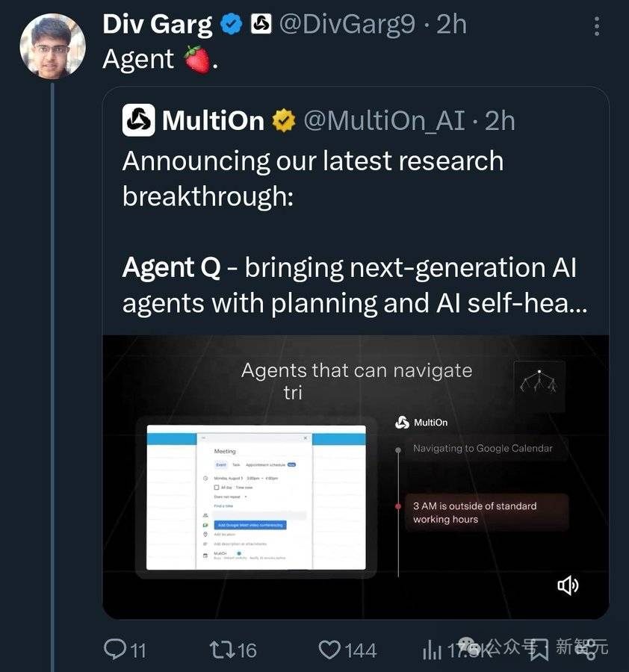Image resolution: width=629 pixels, height=672 pixels.
Task: Open the @MultiOn_AI handle link
Action: (x=384, y=120)
